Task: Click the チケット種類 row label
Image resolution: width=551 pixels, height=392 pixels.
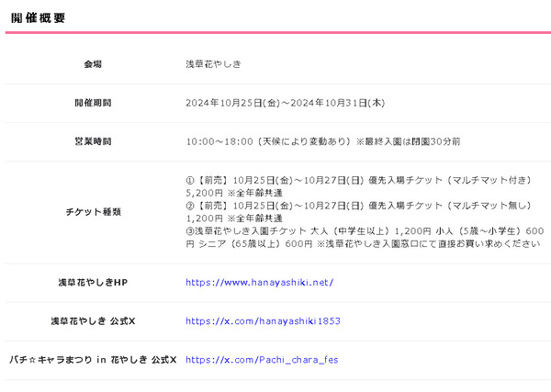Action: click(x=93, y=212)
